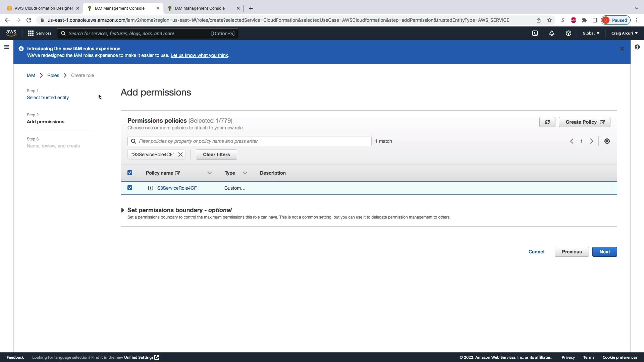Open the side navigation hamburger menu

(x=6, y=47)
